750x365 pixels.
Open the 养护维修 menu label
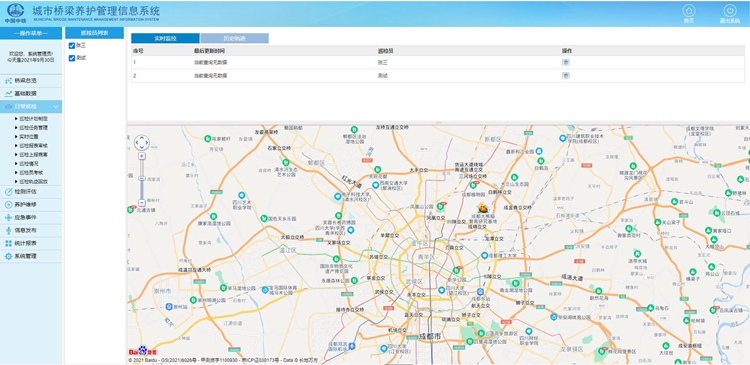(x=25, y=204)
